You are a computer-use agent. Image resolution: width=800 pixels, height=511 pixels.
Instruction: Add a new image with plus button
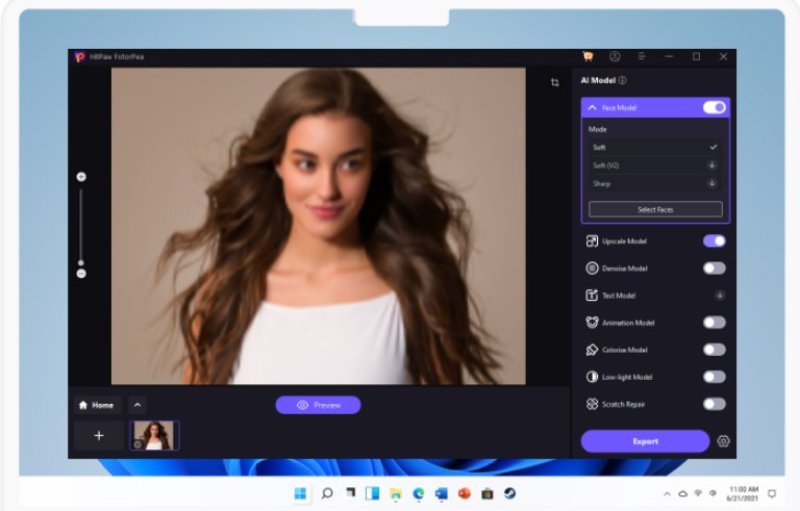point(99,436)
